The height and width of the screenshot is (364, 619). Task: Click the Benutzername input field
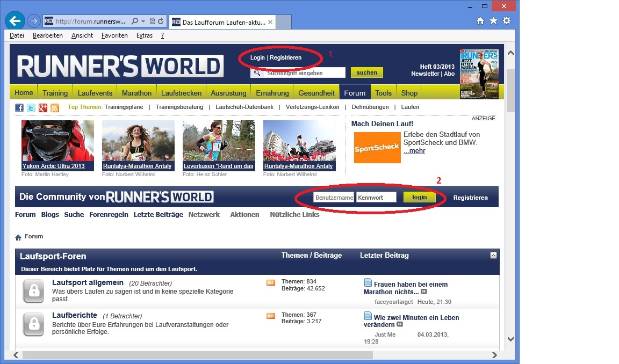(334, 198)
